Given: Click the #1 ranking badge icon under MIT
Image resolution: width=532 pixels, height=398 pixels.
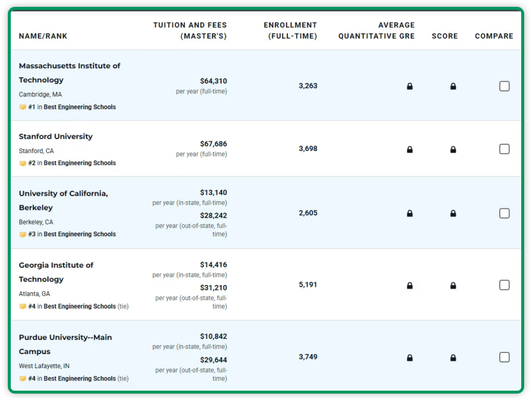Looking at the screenshot, I should pos(22,107).
